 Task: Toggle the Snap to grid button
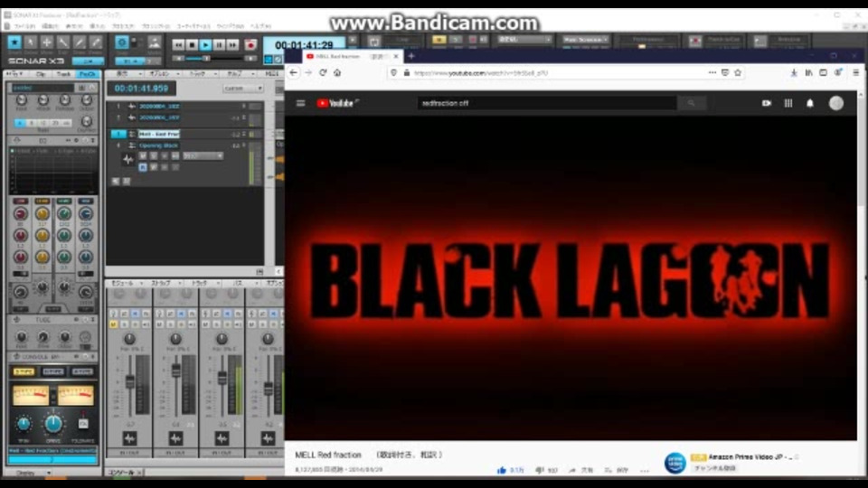pyautogui.click(x=122, y=42)
